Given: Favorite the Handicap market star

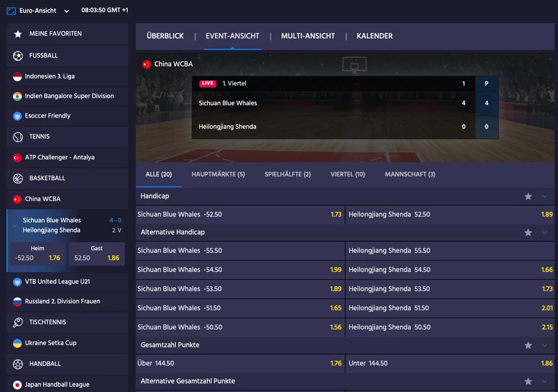Looking at the screenshot, I should point(528,196).
